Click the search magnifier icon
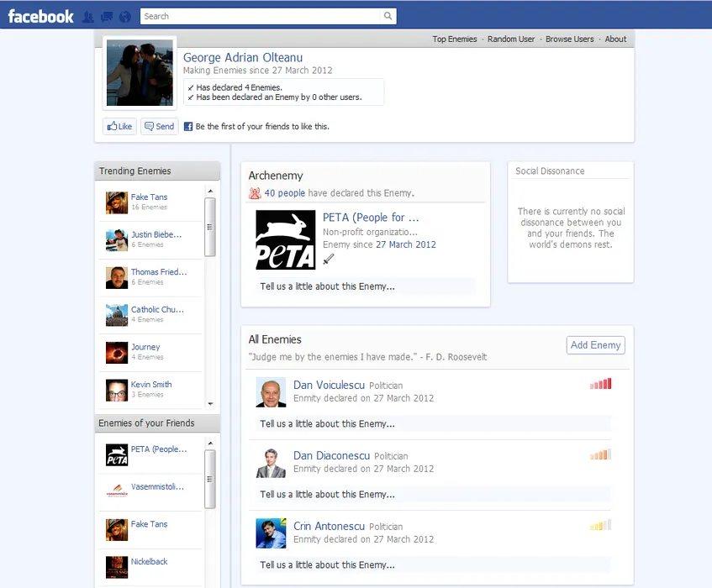The height and width of the screenshot is (588, 712). [x=388, y=16]
